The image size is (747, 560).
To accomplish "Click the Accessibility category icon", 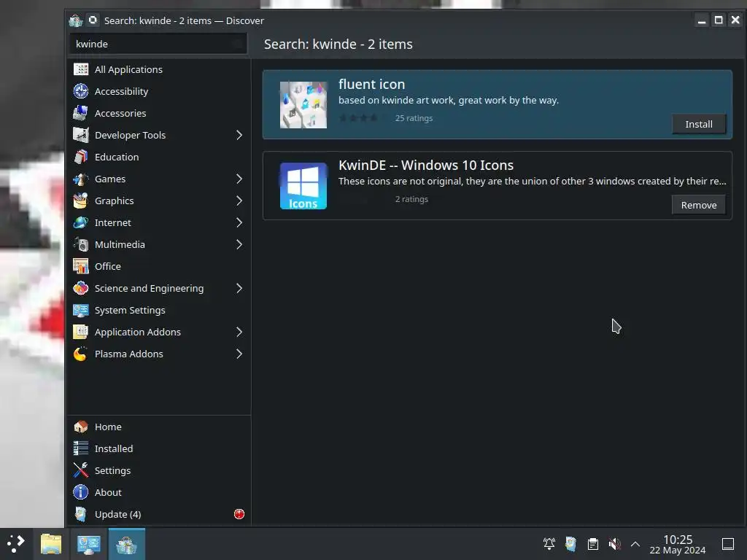I will (80, 91).
